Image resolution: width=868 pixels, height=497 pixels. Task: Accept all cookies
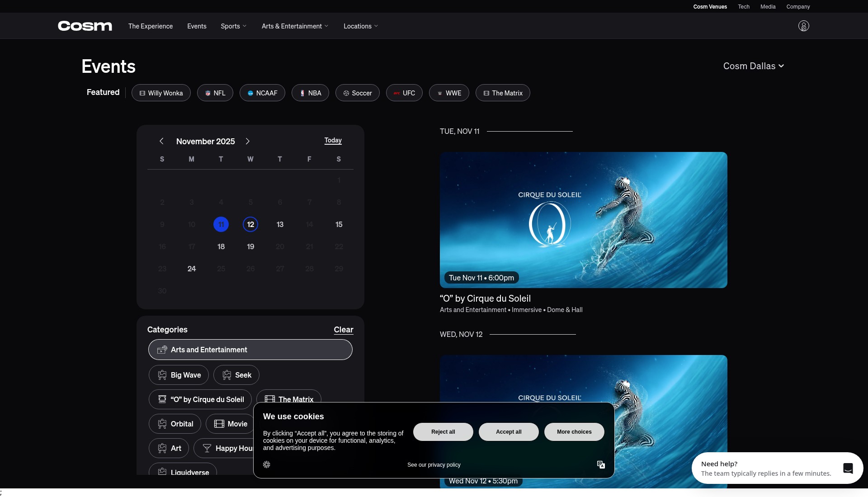coord(509,432)
